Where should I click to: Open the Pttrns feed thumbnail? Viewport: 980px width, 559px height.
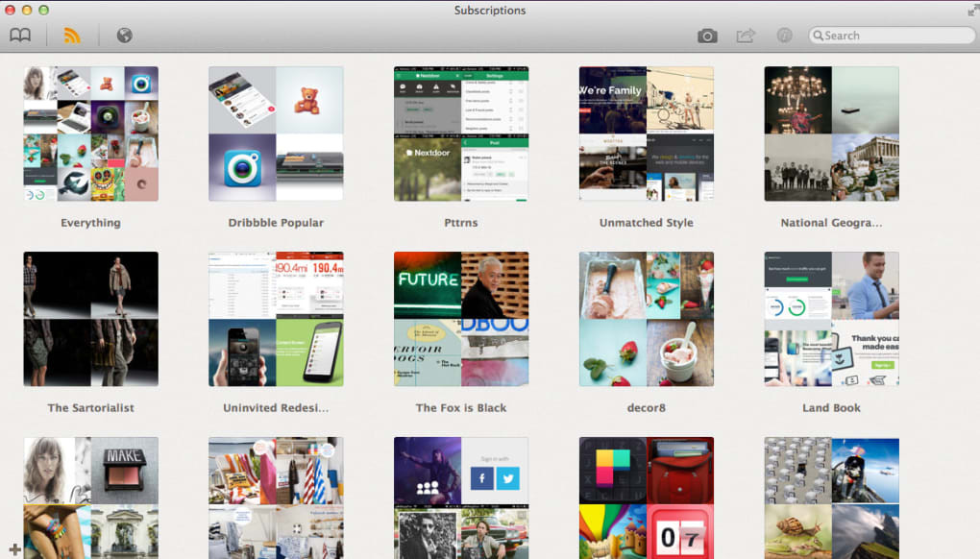(461, 134)
